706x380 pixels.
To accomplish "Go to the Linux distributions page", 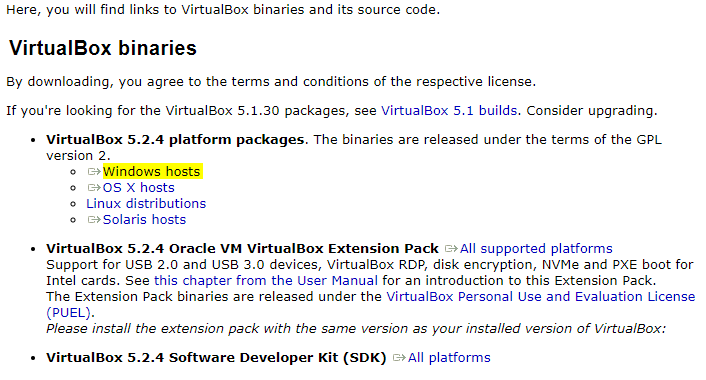I will (x=146, y=204).
